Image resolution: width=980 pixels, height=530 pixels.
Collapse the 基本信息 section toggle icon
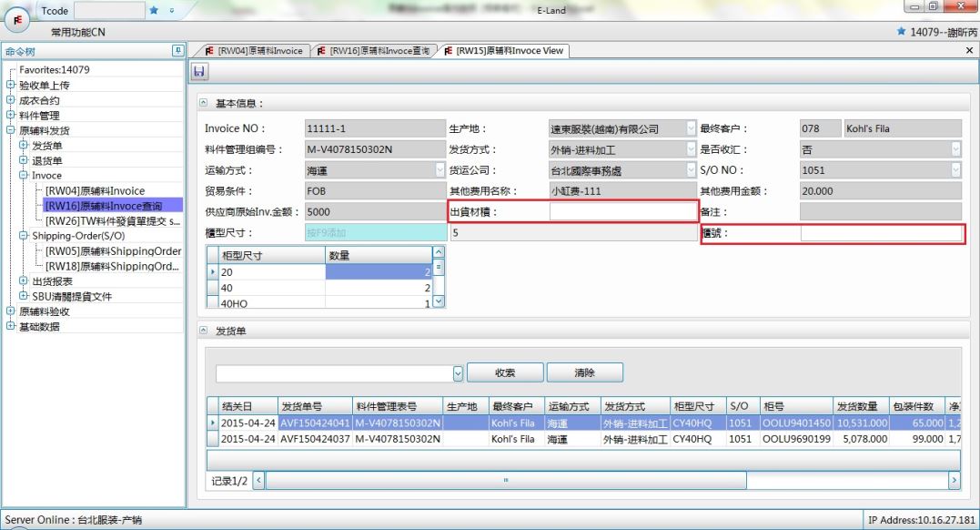click(x=204, y=104)
